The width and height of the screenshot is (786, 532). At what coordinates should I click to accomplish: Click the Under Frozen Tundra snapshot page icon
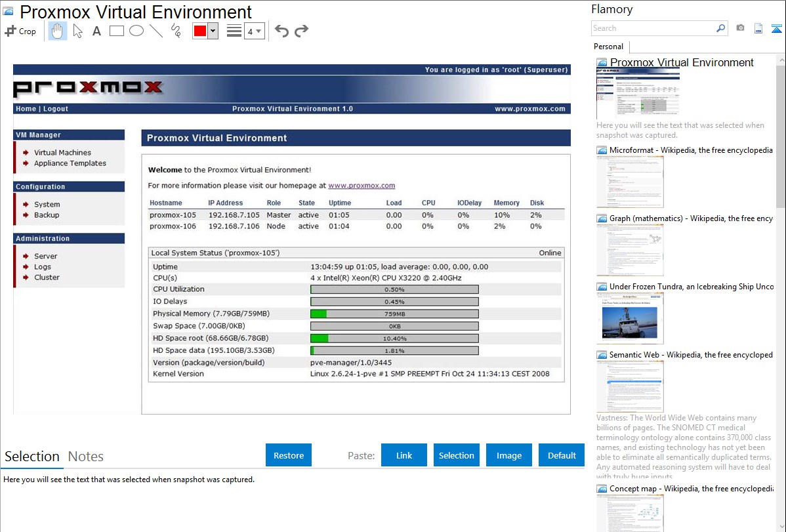pos(602,287)
